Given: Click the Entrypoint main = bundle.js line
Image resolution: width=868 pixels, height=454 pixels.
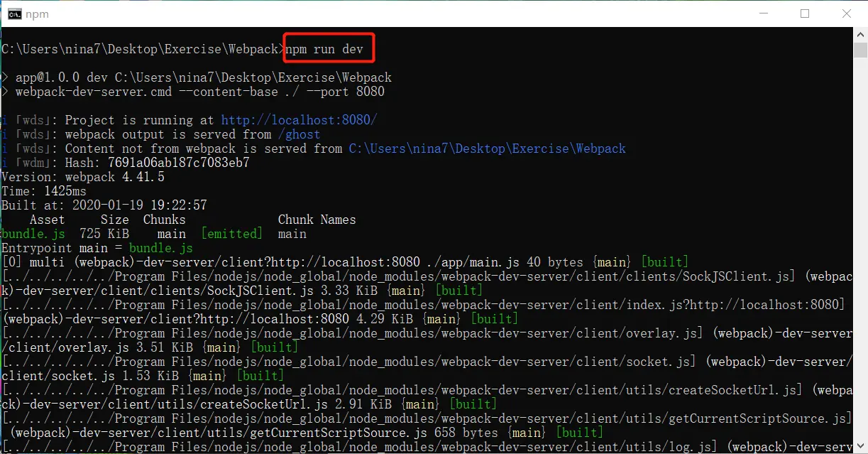Looking at the screenshot, I should [97, 248].
